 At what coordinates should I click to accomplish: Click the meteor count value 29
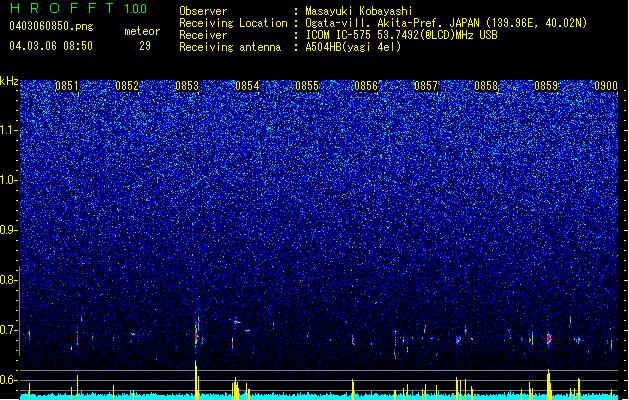[x=145, y=46]
